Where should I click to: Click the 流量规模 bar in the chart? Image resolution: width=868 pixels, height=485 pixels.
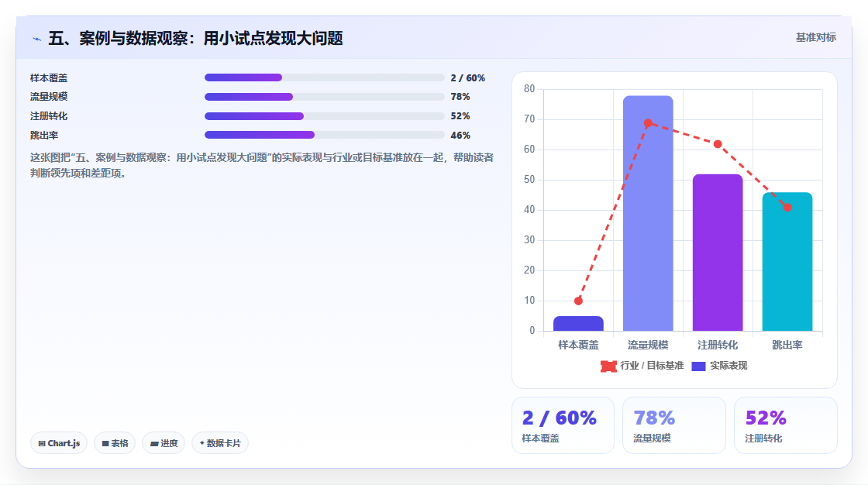tap(648, 213)
